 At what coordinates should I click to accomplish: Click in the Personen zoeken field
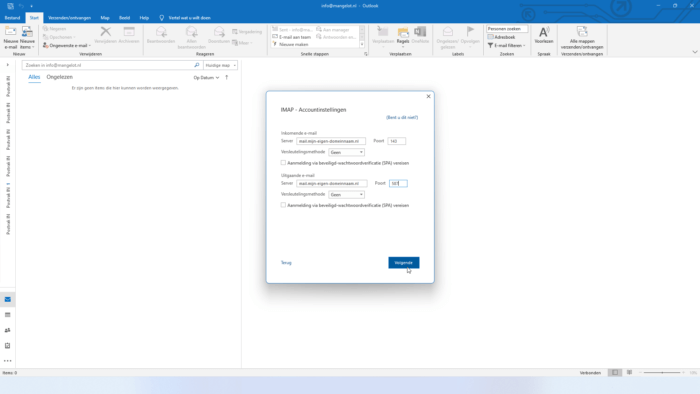(507, 29)
